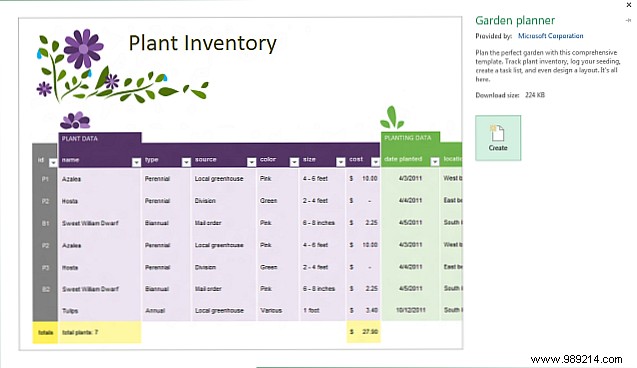Click the Garden planner title text
This screenshot has width=637, height=368.
tap(515, 20)
